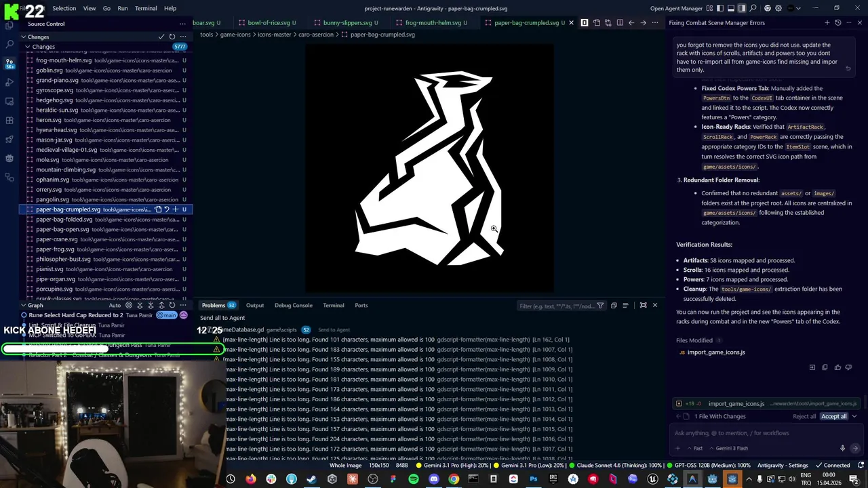Open file icon on paper-bag-crumpled.svg row
This screenshot has height=488, width=868.
(158, 209)
